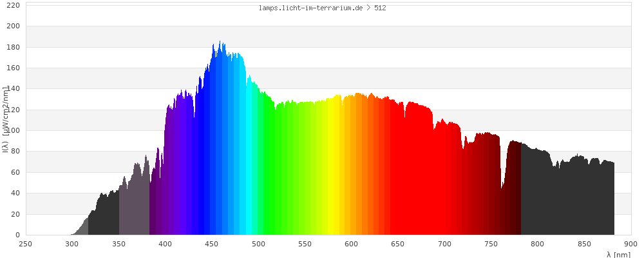
Task: Click the 0 value on intensity axis
Action: [x=17, y=235]
